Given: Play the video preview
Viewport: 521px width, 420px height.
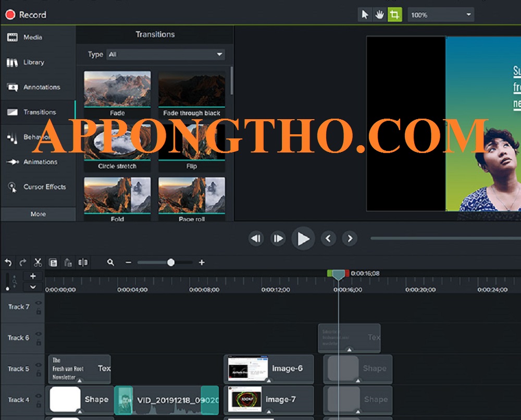Looking at the screenshot, I should tap(303, 238).
